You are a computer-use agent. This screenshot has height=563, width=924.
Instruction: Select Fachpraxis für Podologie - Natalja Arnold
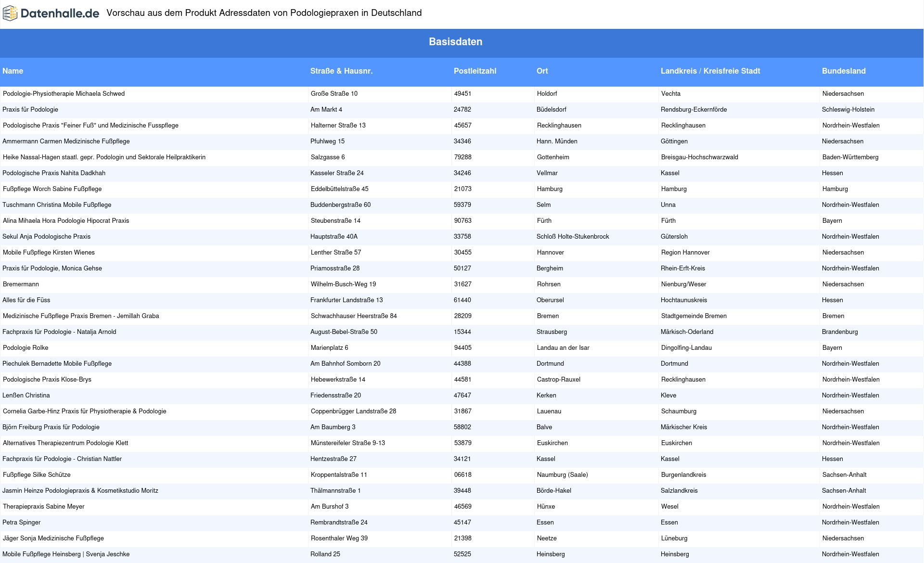coord(59,332)
